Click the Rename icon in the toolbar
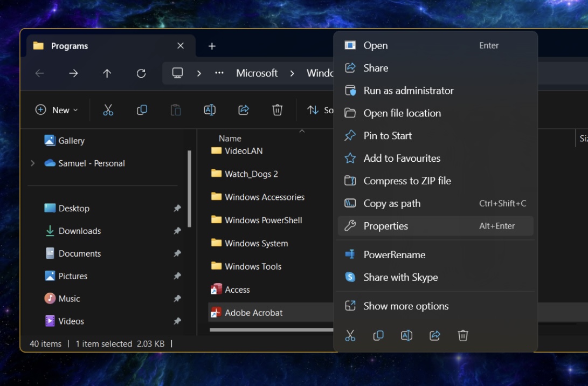This screenshot has width=588, height=386. tap(210, 110)
